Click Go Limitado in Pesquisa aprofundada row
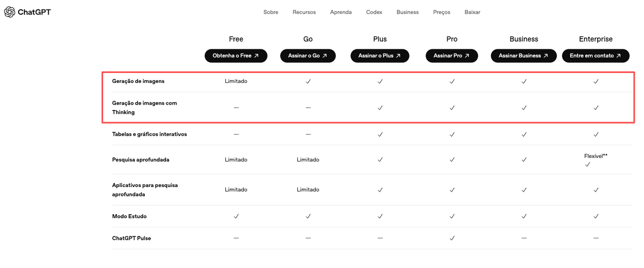The width and height of the screenshot is (644, 268). point(308,159)
